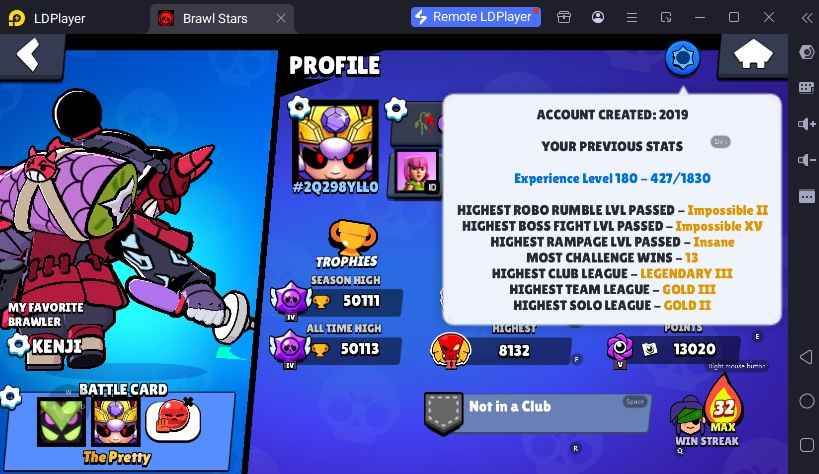The width and height of the screenshot is (819, 474).
Task: Return to home via the house icon
Action: pos(753,54)
